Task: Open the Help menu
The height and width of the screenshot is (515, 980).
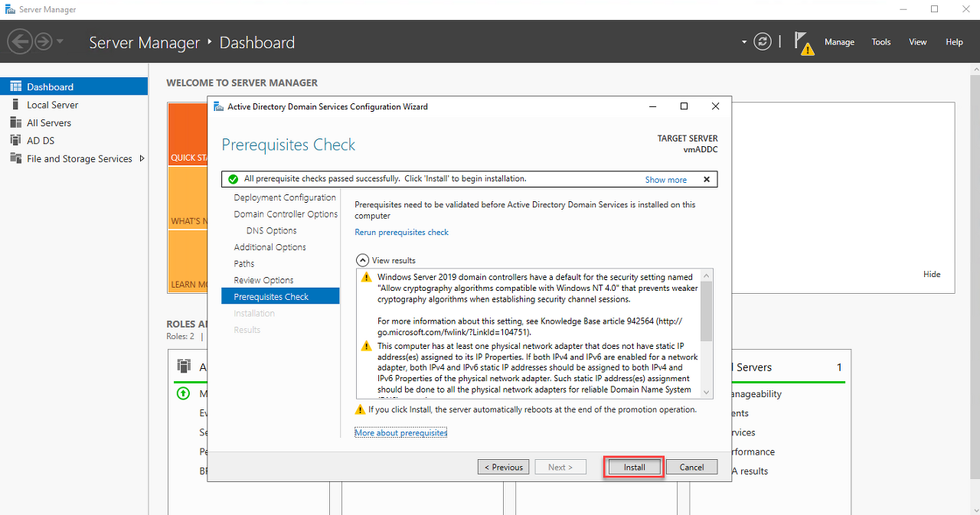Action: point(954,42)
